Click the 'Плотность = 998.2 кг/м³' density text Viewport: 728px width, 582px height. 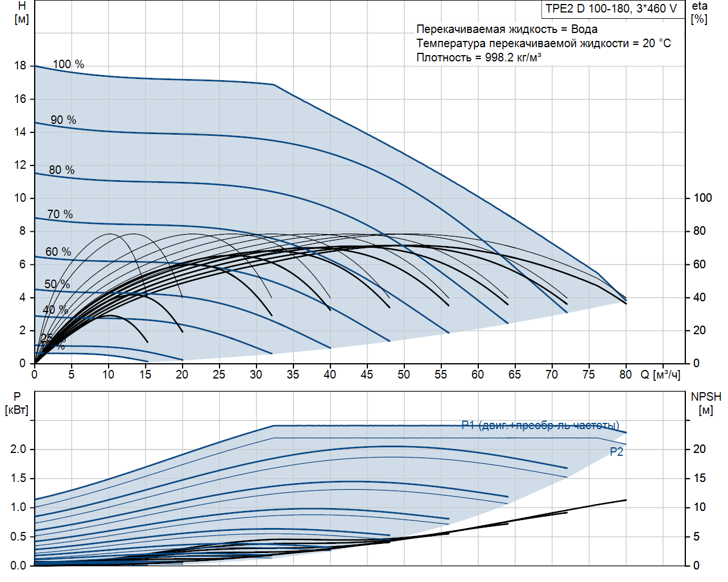[478, 57]
